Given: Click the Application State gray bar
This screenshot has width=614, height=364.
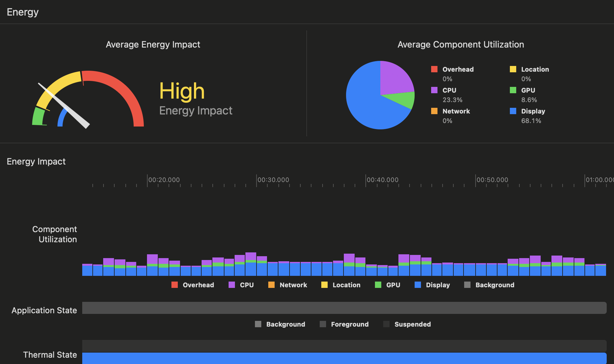Looking at the screenshot, I should (x=344, y=308).
